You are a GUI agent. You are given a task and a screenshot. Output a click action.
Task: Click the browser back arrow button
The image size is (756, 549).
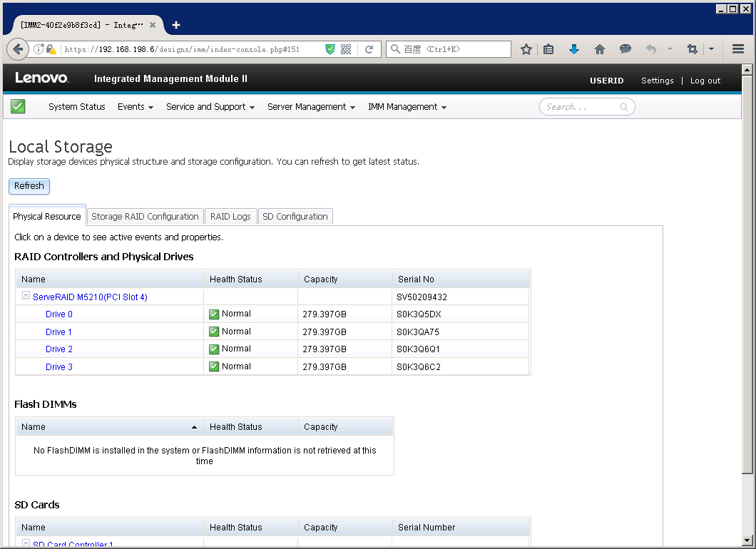(18, 49)
